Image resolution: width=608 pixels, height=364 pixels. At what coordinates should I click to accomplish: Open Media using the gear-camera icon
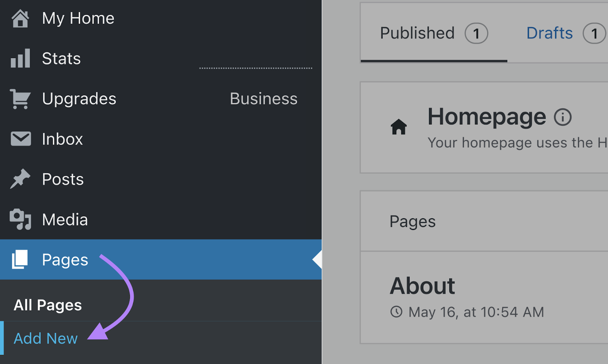click(x=20, y=219)
